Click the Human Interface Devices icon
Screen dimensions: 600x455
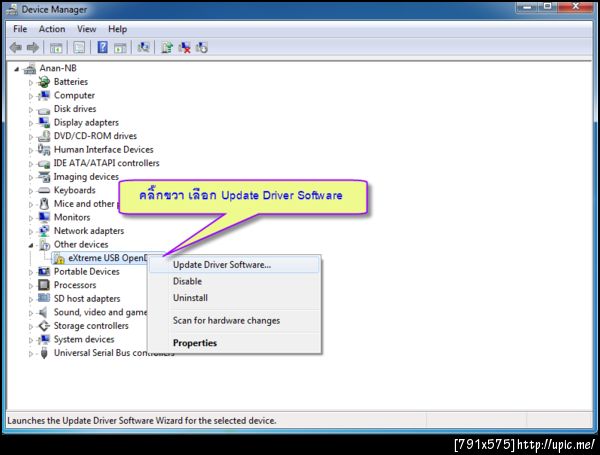44,150
